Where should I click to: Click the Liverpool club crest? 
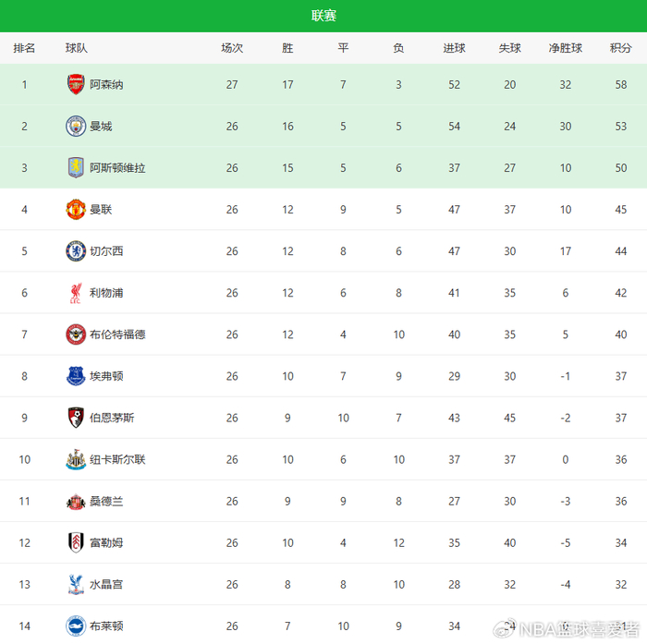75,293
